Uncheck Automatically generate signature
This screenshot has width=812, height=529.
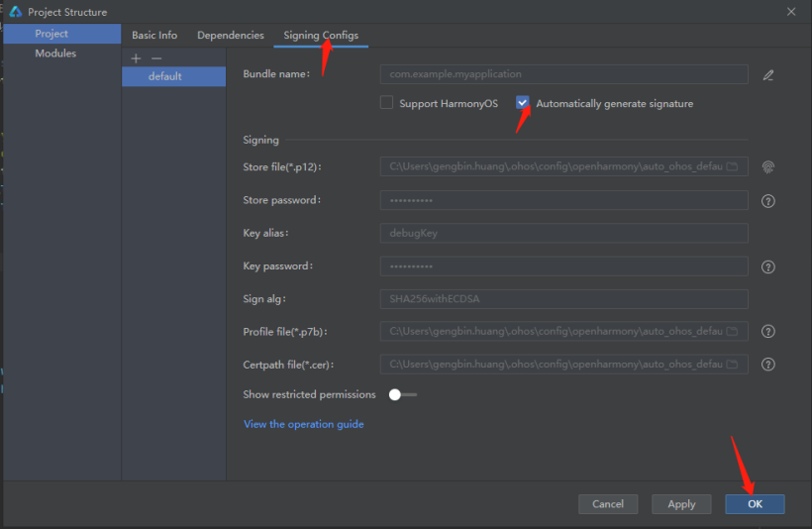coord(523,103)
